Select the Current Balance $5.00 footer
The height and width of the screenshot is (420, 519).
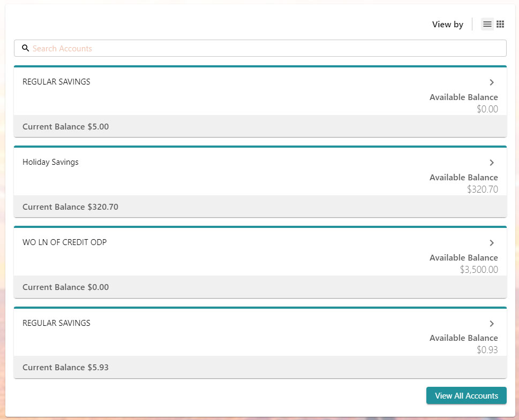click(65, 126)
